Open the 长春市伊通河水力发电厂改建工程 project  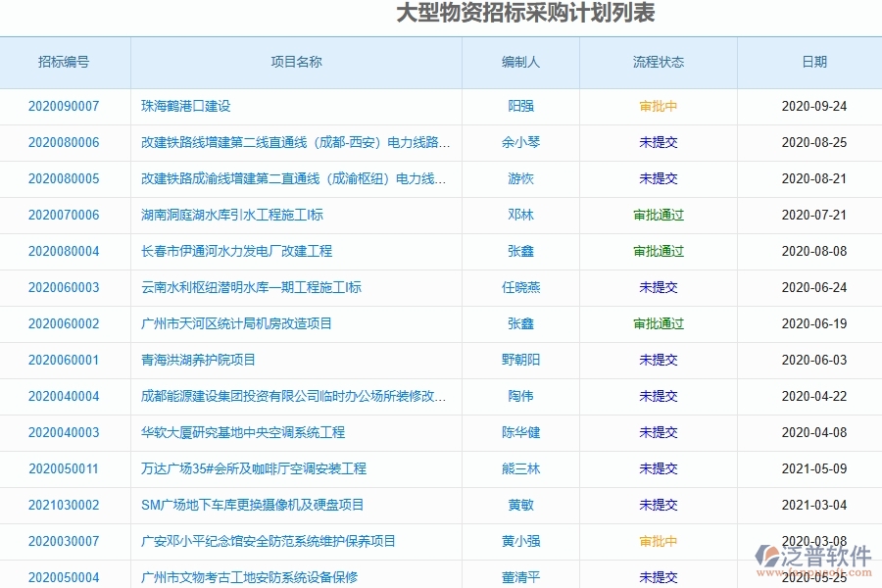233,251
